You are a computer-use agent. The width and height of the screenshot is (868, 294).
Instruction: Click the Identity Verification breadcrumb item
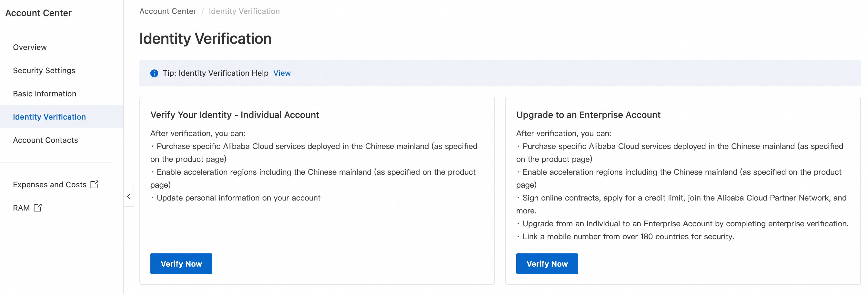coord(244,12)
